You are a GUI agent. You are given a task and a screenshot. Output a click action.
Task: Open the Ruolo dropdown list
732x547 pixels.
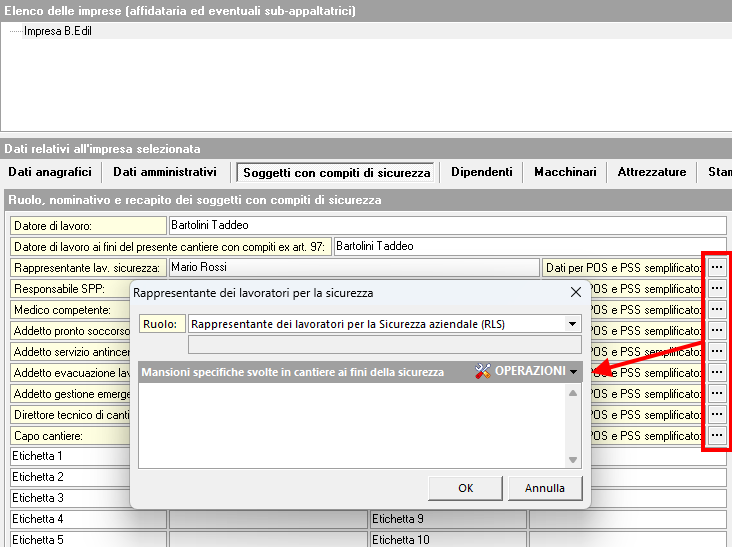pos(572,324)
